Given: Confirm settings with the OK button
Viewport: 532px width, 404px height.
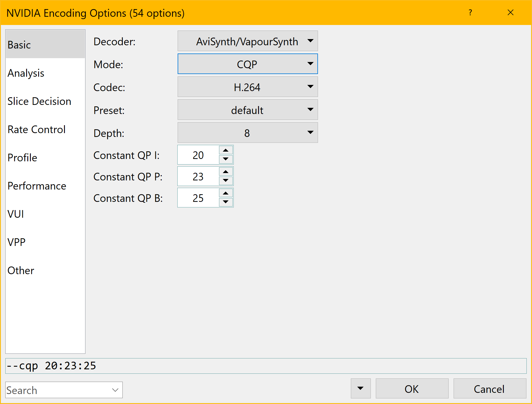Looking at the screenshot, I should [x=412, y=388].
